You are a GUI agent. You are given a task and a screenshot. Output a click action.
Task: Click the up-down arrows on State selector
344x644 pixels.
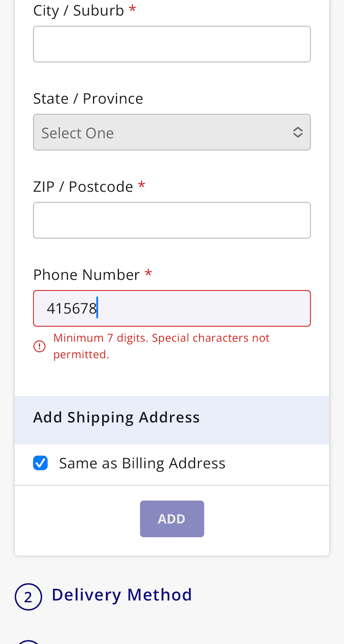pos(298,133)
